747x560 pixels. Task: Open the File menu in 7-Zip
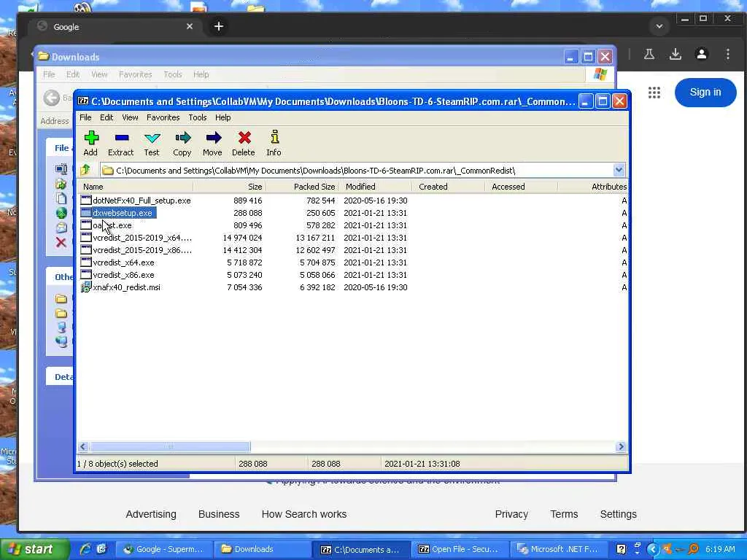85,117
